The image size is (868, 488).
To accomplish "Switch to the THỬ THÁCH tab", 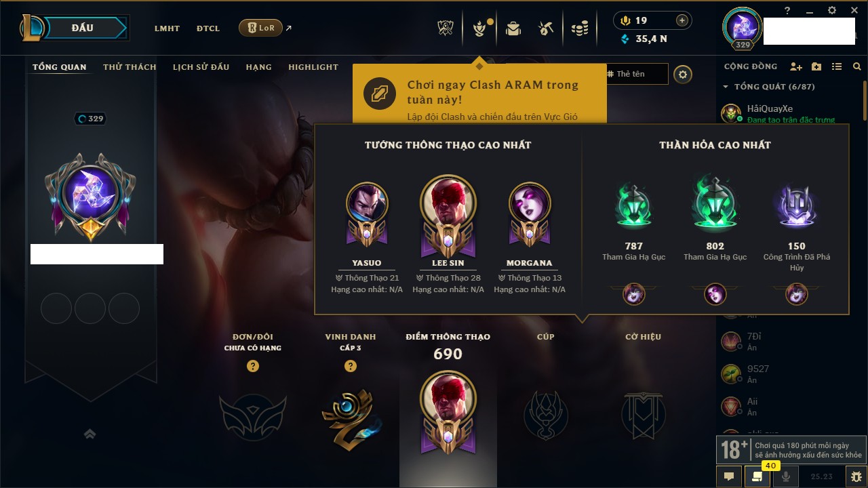I will (130, 67).
